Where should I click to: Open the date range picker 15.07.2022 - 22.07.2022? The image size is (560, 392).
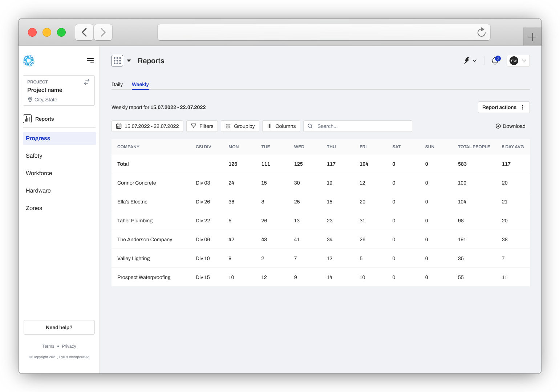point(147,126)
